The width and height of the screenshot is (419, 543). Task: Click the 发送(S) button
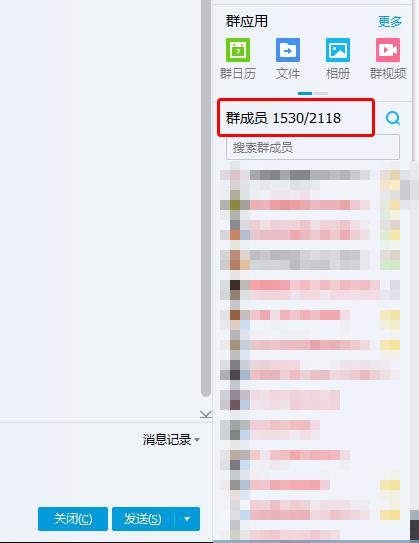(x=143, y=519)
